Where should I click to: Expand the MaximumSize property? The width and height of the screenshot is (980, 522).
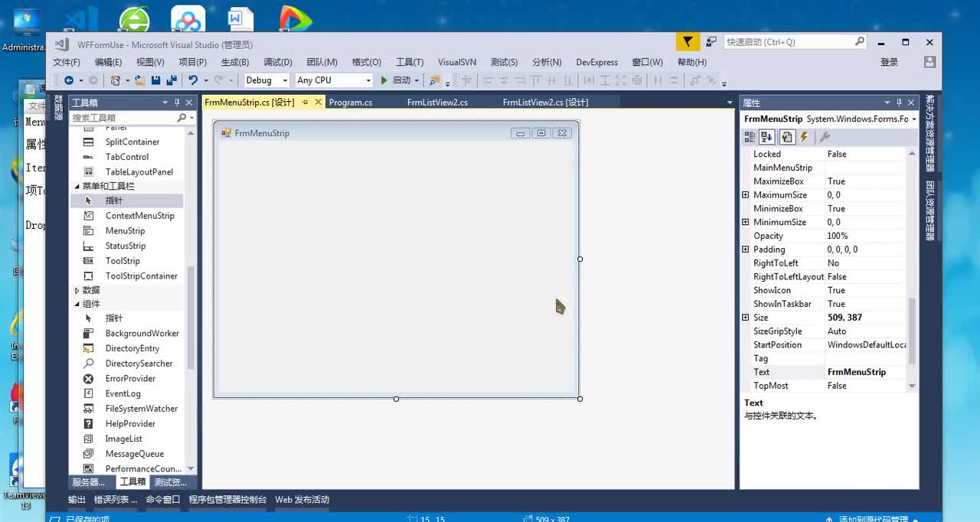coord(746,195)
